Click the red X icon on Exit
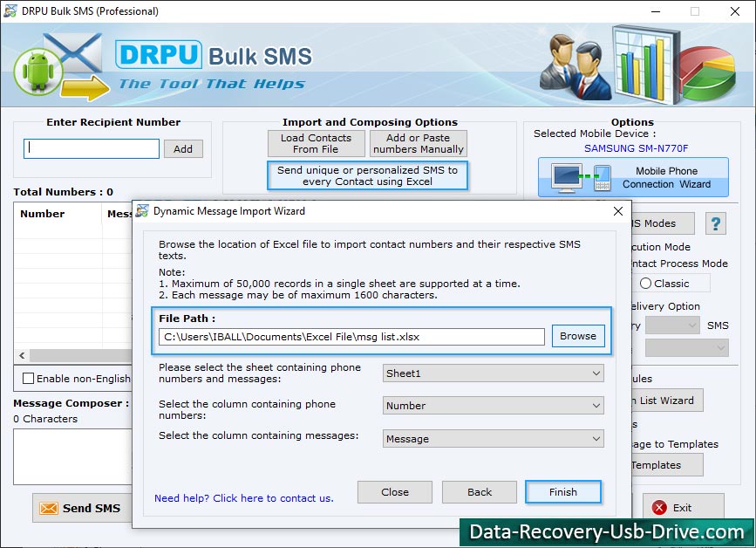This screenshot has height=548, width=756. (660, 508)
